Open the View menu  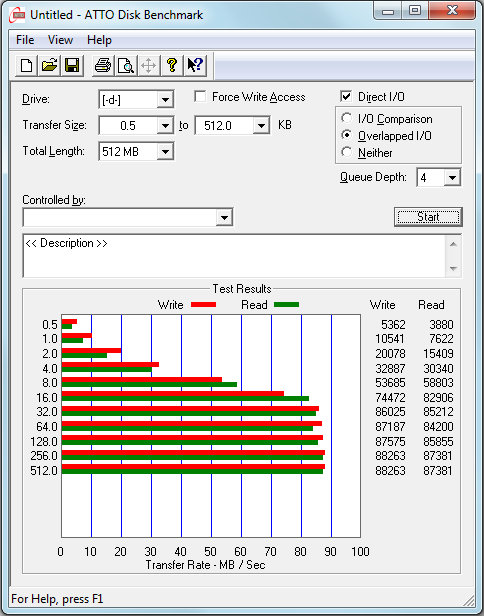point(60,40)
